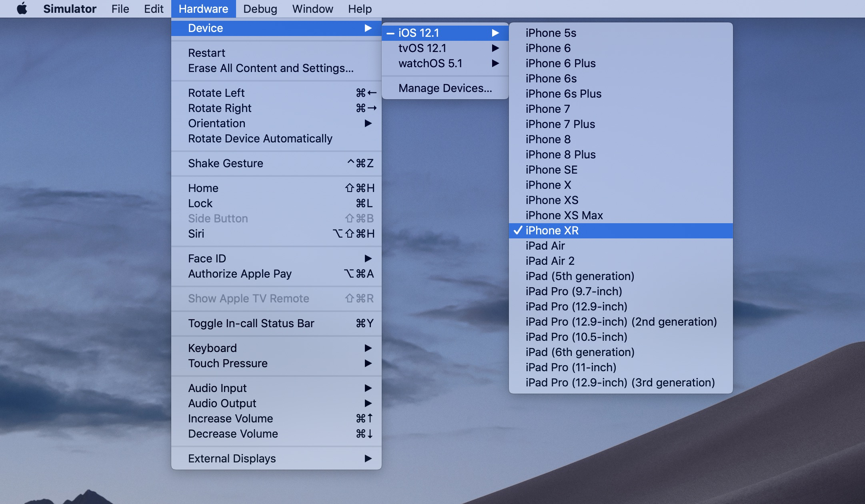
Task: Select the plain iPhone 7 simulator
Action: point(621,109)
